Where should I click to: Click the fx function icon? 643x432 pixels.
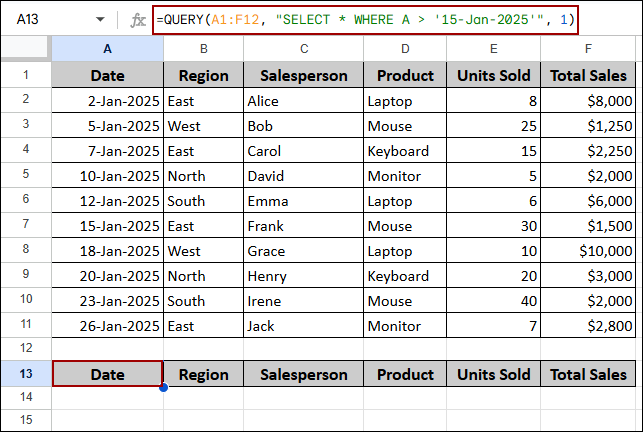click(x=138, y=20)
